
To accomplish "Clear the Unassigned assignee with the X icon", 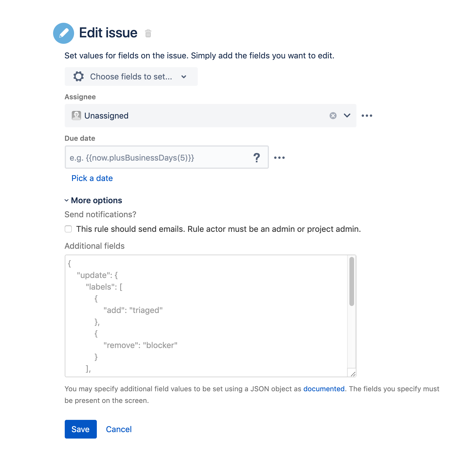I will click(333, 116).
